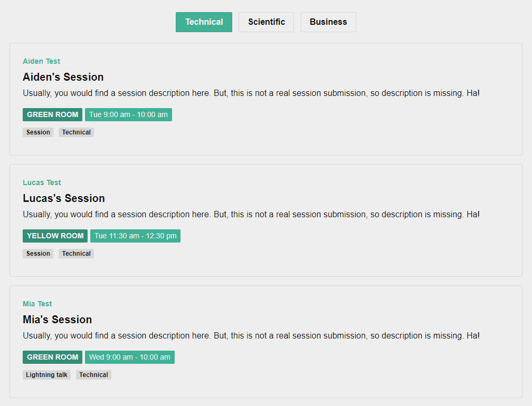Click the YELLOW ROOM badge

coord(55,236)
